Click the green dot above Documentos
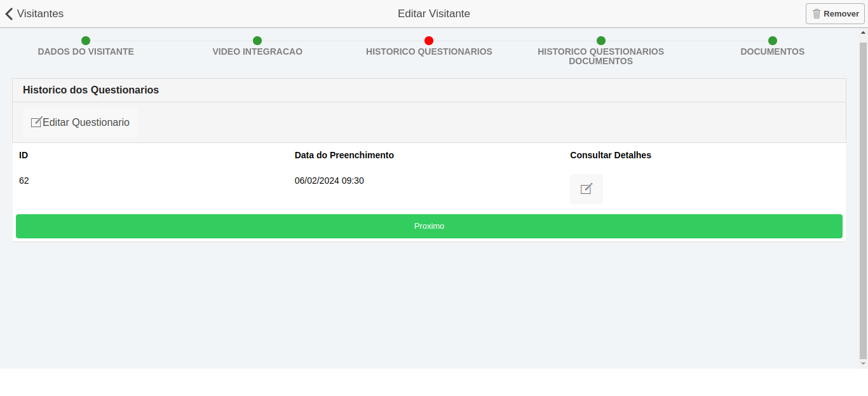 click(773, 41)
